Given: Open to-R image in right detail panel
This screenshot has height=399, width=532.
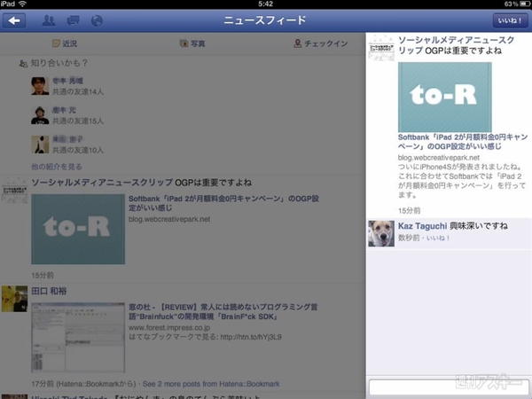Looking at the screenshot, I should pos(445,97).
